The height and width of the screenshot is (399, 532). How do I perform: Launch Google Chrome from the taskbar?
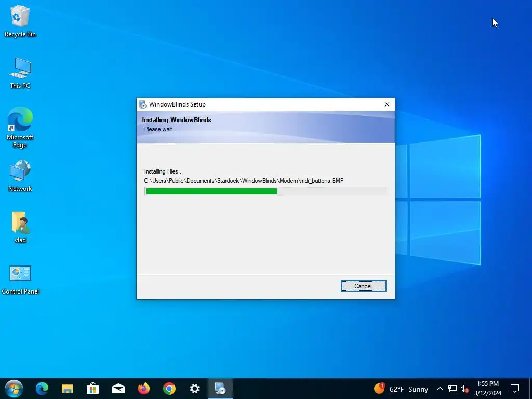point(169,389)
